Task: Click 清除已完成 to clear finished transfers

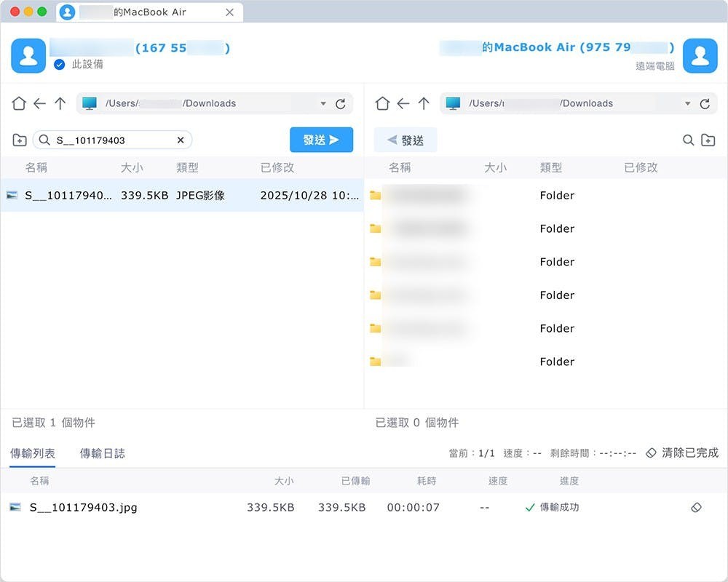Action: (x=682, y=453)
